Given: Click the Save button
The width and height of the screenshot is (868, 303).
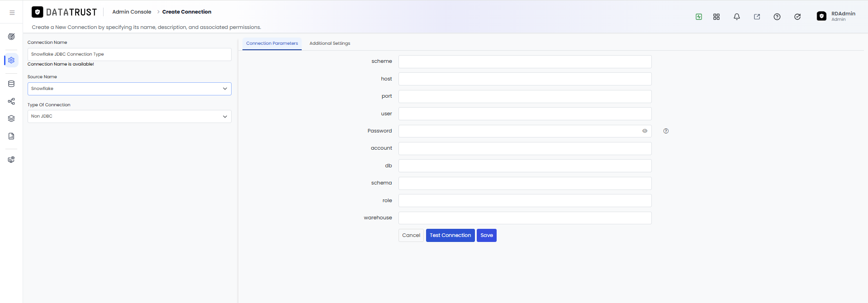Looking at the screenshot, I should point(487,235).
